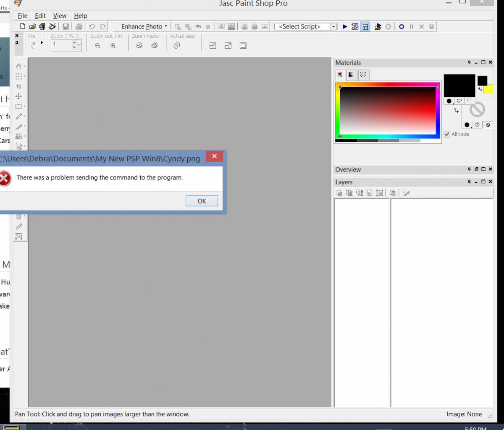Click OK in the error dialog
Image resolution: width=504 pixels, height=430 pixels.
click(x=202, y=201)
